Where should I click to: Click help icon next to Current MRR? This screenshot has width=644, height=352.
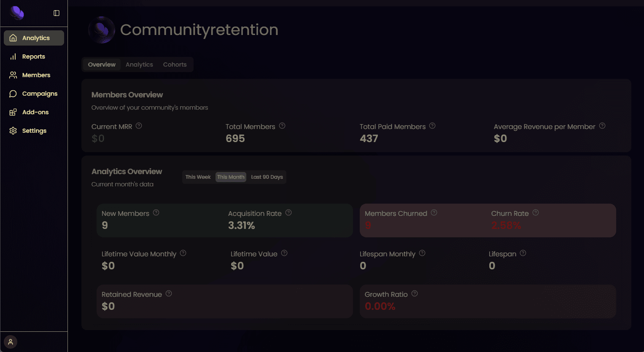click(139, 126)
